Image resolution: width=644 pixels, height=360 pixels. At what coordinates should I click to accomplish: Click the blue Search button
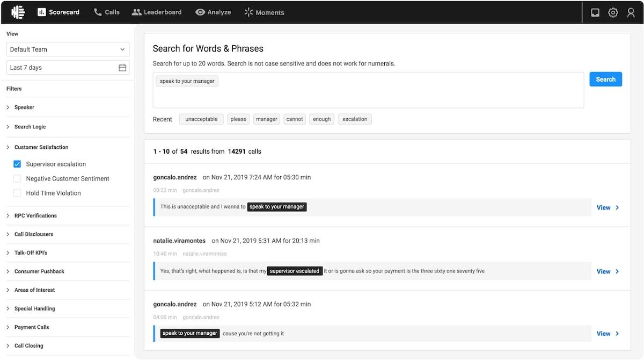(605, 79)
